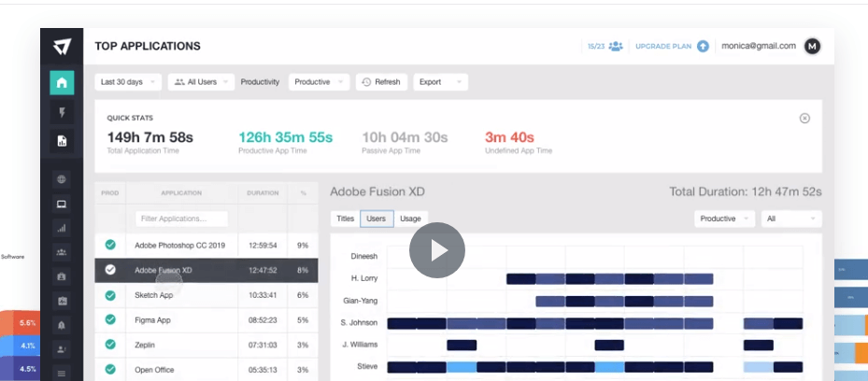This screenshot has height=381, width=868.
Task: Toggle productive check for Sketch App
Action: click(110, 295)
